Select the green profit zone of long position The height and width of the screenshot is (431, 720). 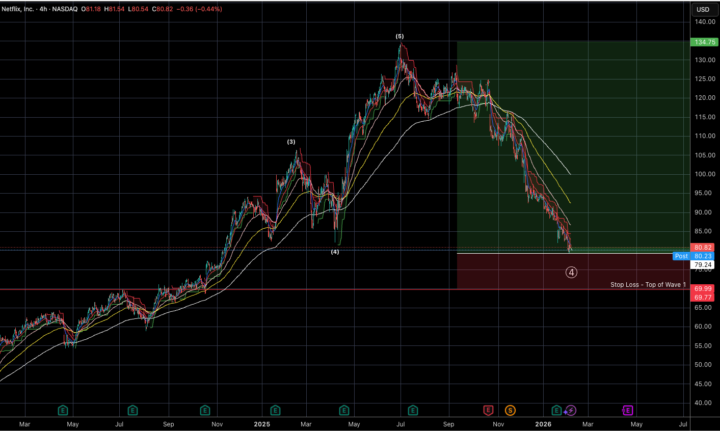574,146
